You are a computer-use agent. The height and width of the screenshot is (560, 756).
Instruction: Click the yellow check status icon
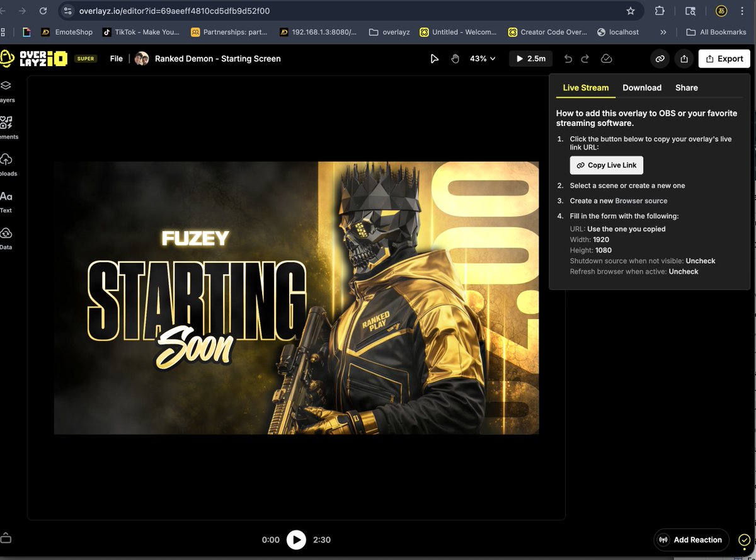(744, 540)
